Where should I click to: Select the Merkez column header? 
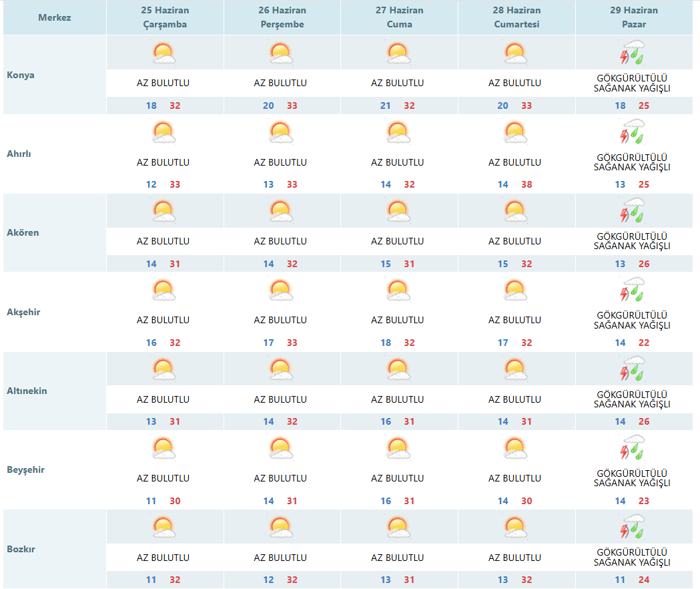(55, 17)
